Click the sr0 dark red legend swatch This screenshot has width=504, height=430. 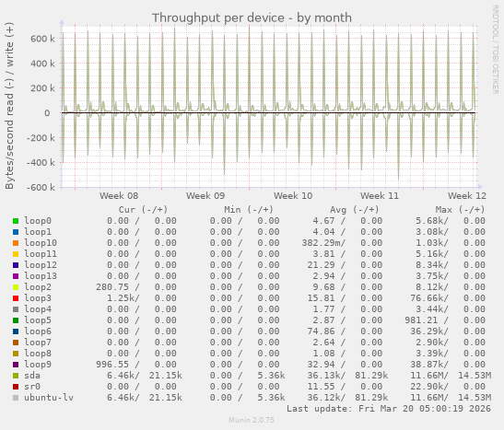point(16,387)
